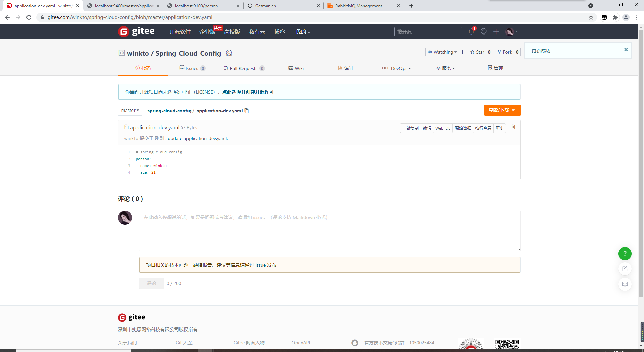Open the 管理 tab

pos(495,68)
